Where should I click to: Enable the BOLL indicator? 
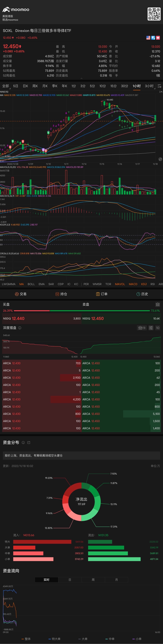point(31,284)
